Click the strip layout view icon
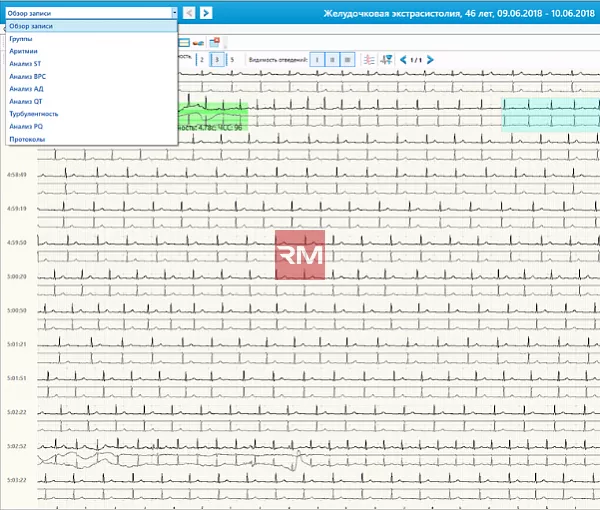The height and width of the screenshot is (510, 600). [x=184, y=42]
